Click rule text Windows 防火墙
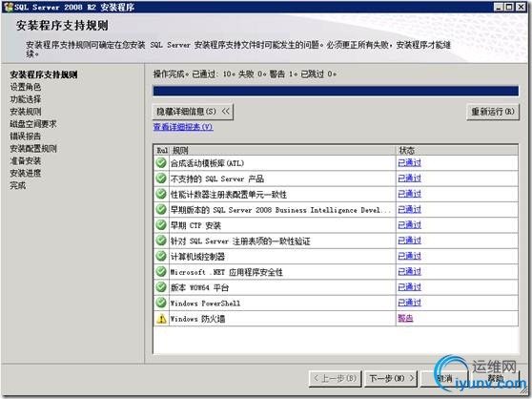 (x=197, y=319)
